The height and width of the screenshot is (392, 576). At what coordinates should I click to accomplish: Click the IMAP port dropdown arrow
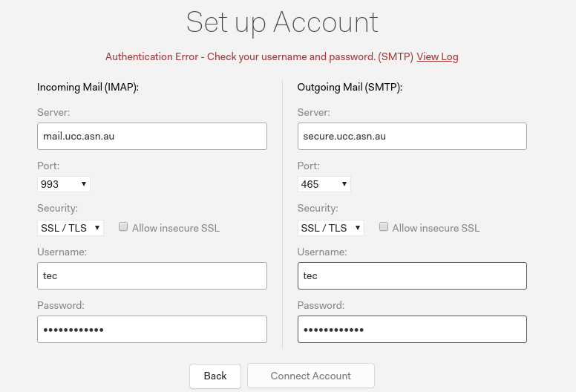[x=84, y=184]
